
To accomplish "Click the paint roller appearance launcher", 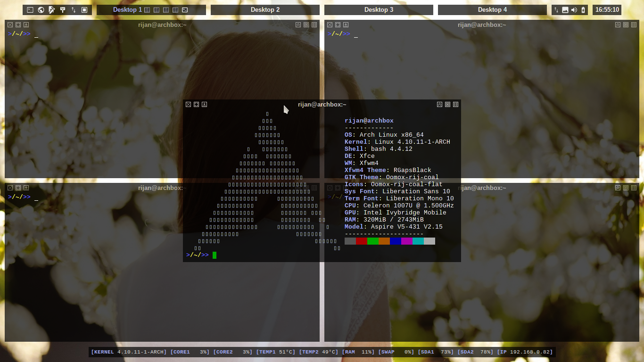I will [63, 10].
